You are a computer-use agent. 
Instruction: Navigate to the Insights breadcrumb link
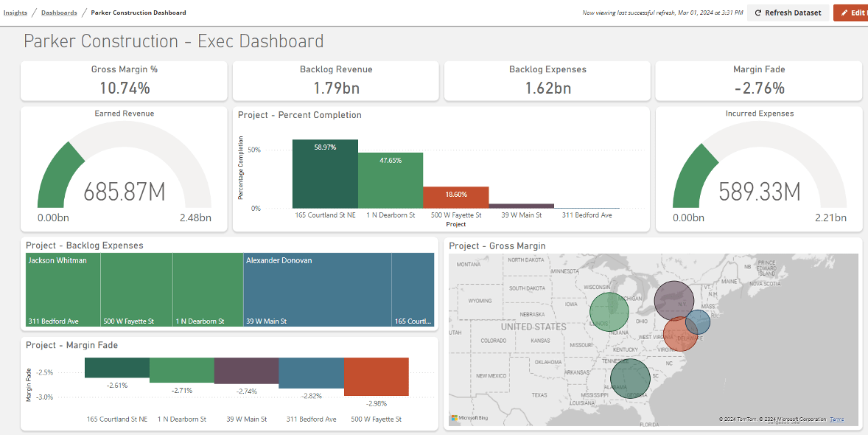point(15,13)
